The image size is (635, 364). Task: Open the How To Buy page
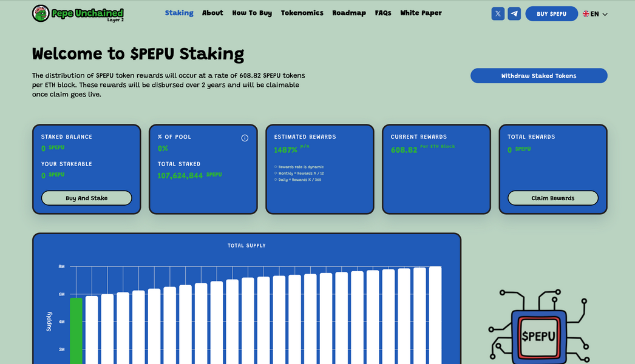[252, 13]
